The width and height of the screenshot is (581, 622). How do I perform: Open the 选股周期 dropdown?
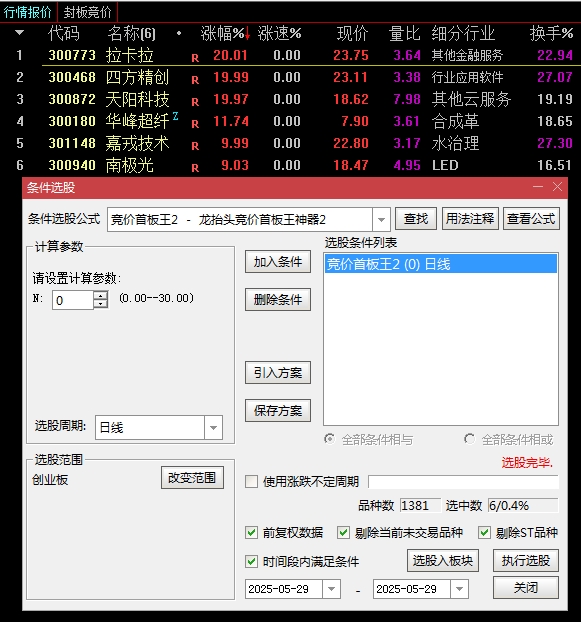coord(213,428)
